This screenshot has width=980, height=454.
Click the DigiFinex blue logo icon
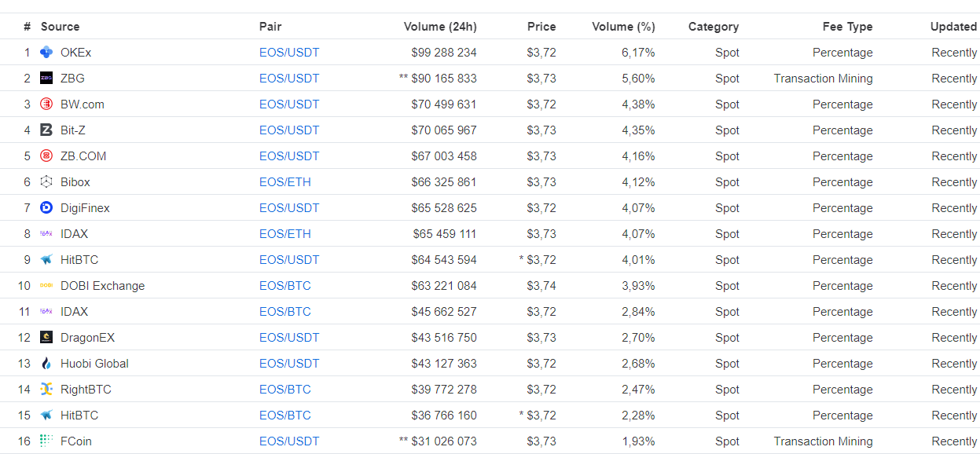(x=46, y=208)
